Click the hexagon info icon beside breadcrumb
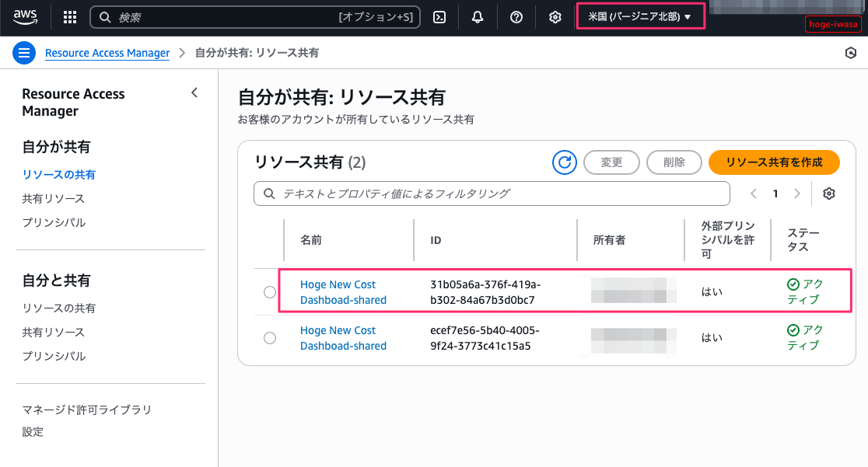The image size is (868, 467). [x=851, y=53]
